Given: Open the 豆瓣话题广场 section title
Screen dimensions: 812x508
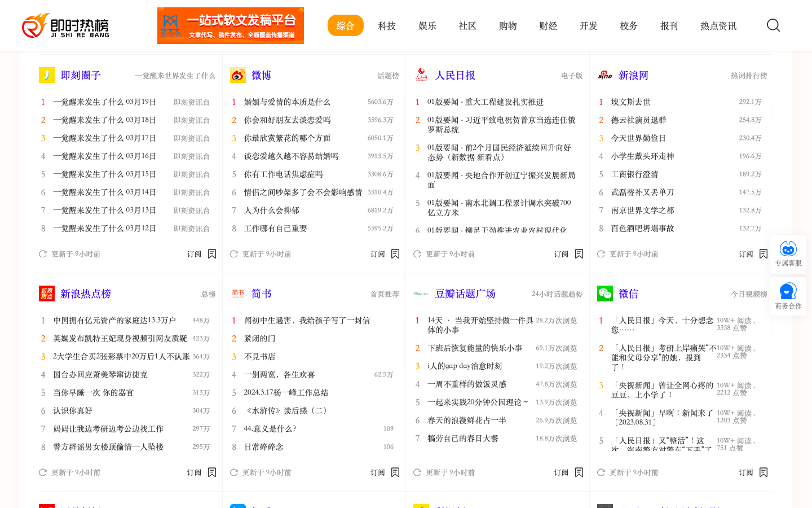Looking at the screenshot, I should (x=465, y=294).
